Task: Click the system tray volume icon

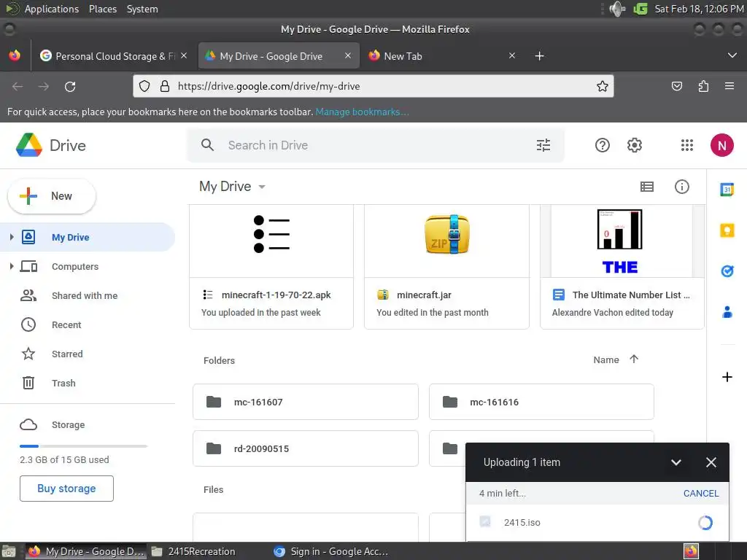Action: (617, 9)
